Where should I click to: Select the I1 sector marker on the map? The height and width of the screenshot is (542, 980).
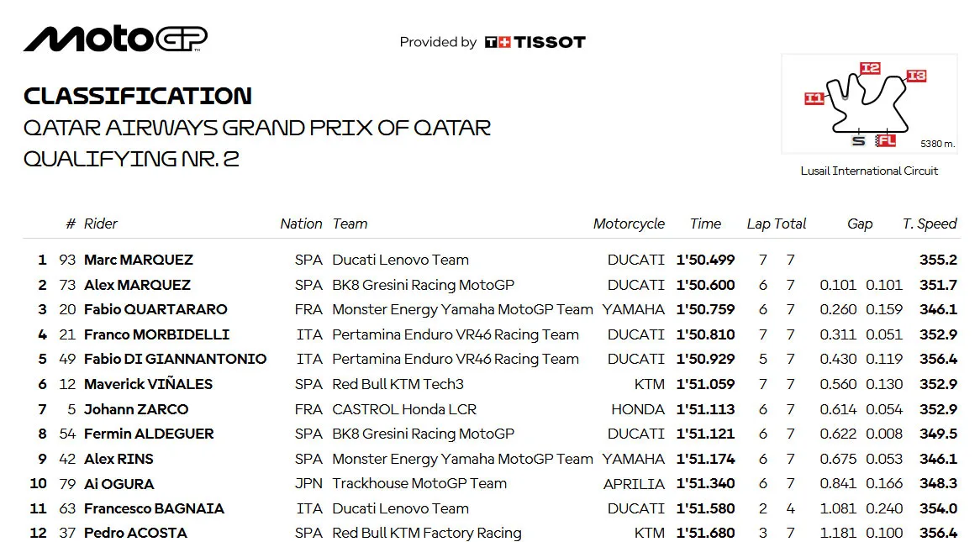(x=814, y=98)
